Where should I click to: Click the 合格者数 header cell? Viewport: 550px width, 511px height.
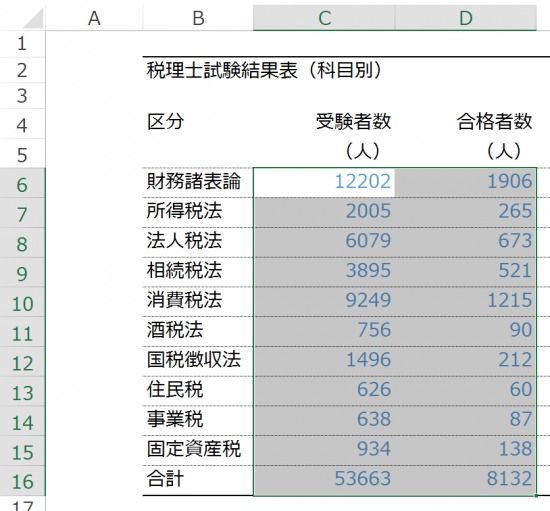(x=465, y=124)
